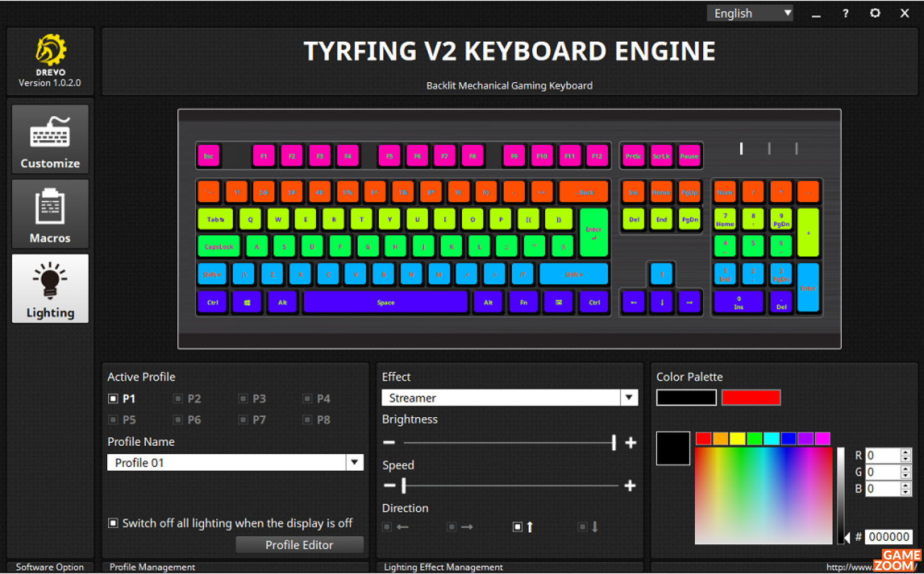Expand the Profile Name dropdown
The image size is (924, 574).
click(354, 462)
